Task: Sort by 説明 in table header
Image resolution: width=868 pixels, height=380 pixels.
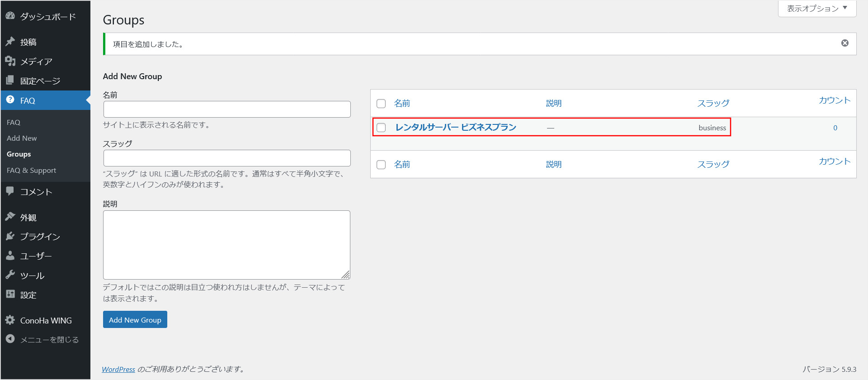Action: click(x=554, y=103)
